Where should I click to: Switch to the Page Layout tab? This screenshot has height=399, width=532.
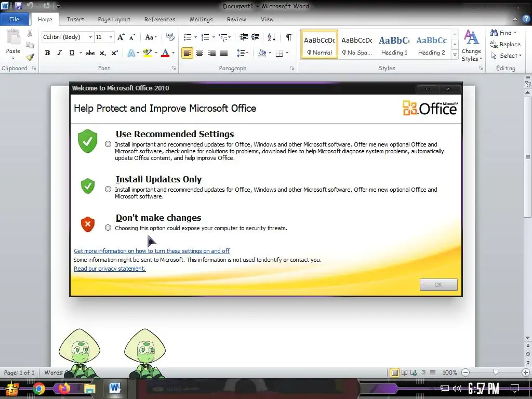pos(114,19)
